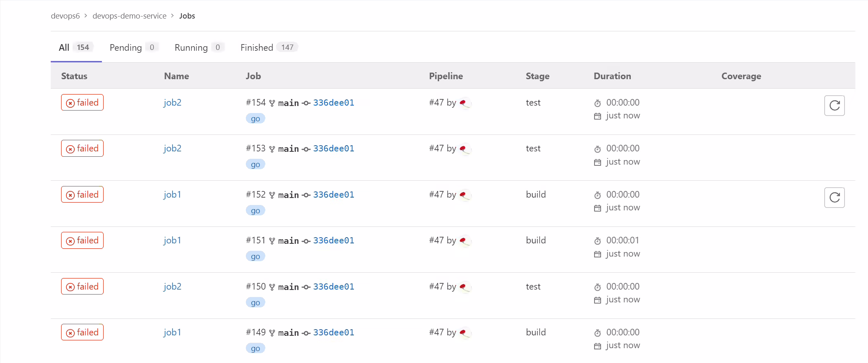Open job2 link in the #154 row
This screenshot has height=363, width=868.
click(172, 102)
